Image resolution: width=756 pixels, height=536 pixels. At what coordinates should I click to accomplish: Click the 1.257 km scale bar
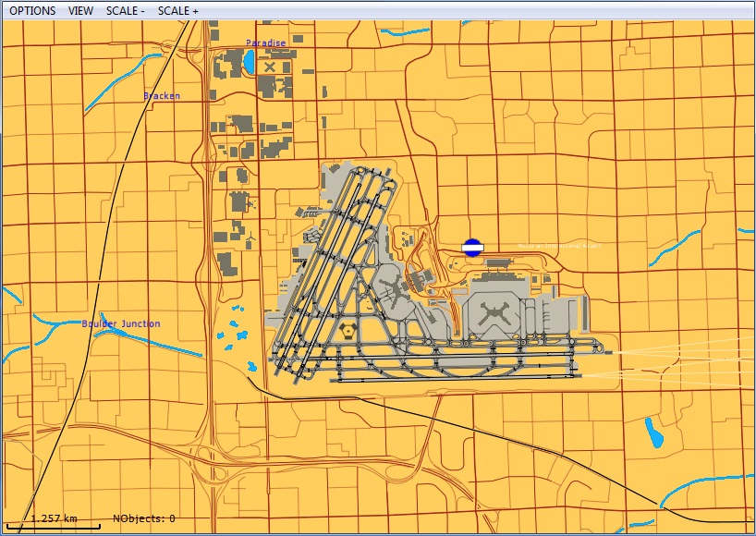click(53, 519)
